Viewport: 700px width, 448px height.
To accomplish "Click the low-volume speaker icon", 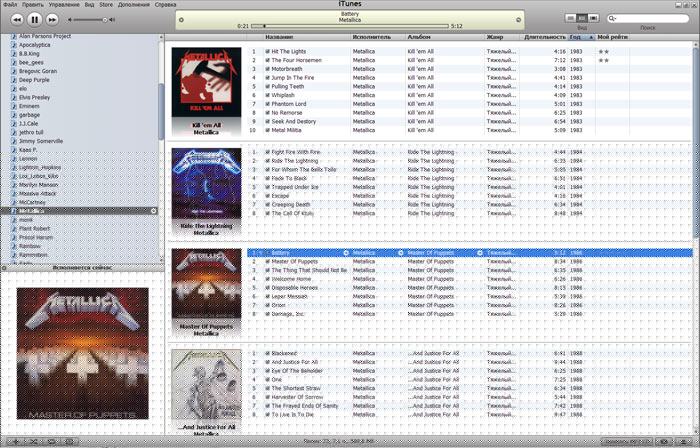I will [70, 20].
